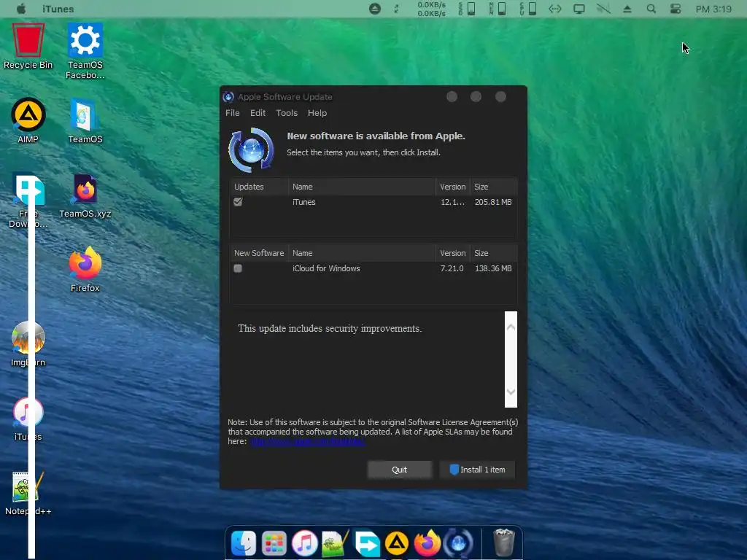Click the PM 3:19 clock
This screenshot has height=560, width=747.
(x=713, y=9)
